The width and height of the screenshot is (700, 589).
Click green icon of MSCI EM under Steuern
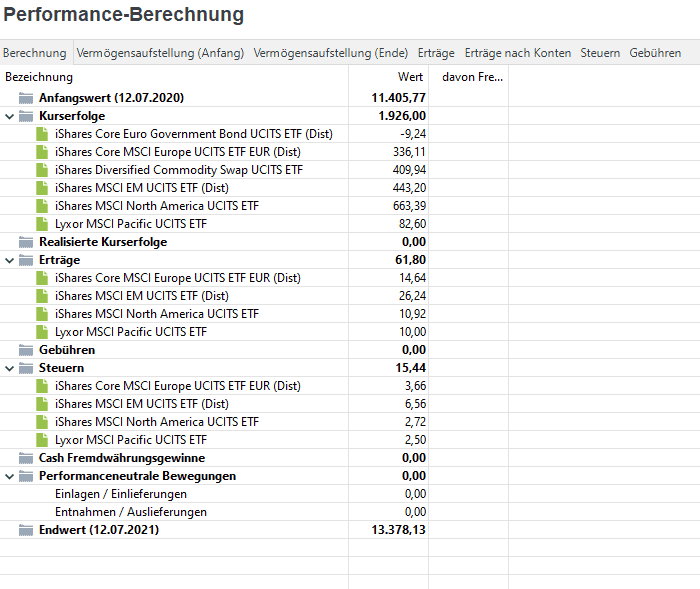(42, 404)
